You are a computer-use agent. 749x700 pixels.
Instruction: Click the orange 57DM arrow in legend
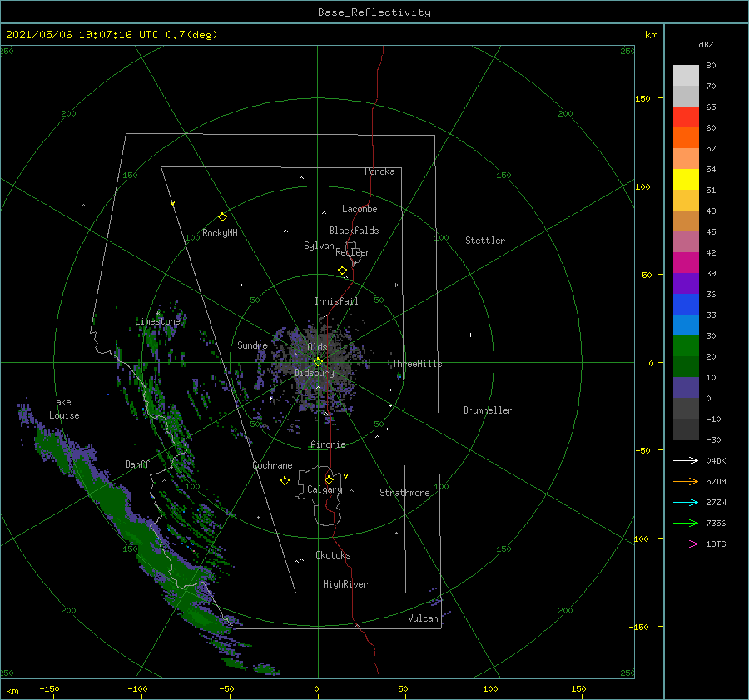point(686,482)
